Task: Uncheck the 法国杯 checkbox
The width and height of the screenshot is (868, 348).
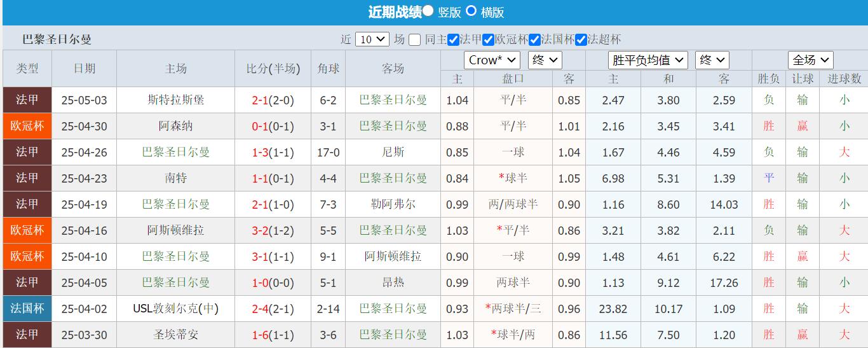Action: [534, 39]
